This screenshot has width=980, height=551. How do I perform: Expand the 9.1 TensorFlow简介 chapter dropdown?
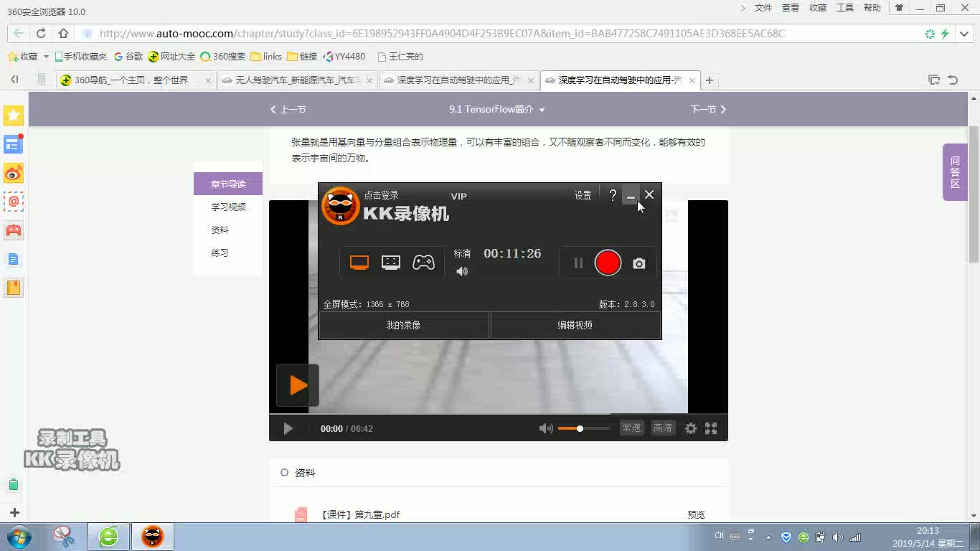pos(497,109)
